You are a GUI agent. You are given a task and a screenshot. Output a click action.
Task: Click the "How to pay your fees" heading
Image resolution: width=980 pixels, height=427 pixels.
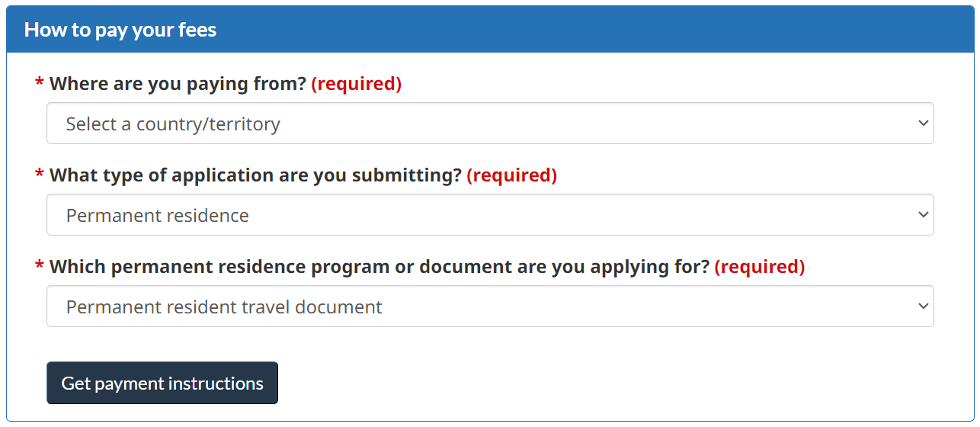(120, 30)
